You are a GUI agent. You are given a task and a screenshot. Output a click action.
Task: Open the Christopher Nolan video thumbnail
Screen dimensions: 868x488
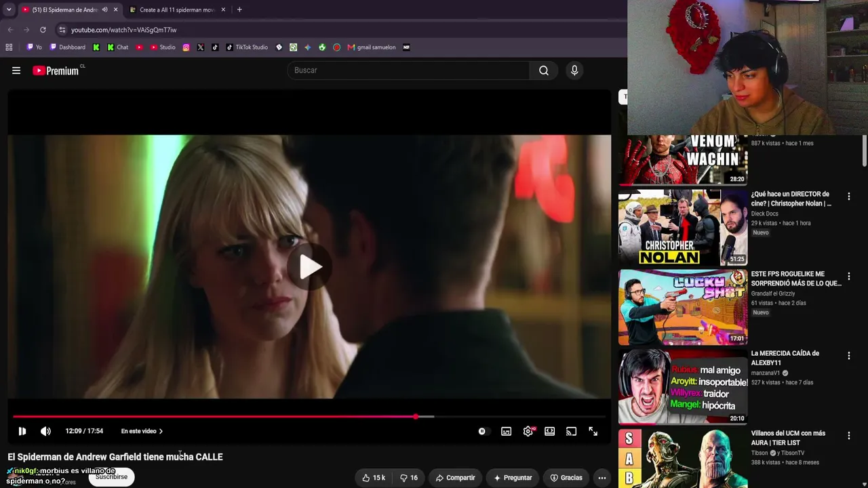pyautogui.click(x=683, y=228)
